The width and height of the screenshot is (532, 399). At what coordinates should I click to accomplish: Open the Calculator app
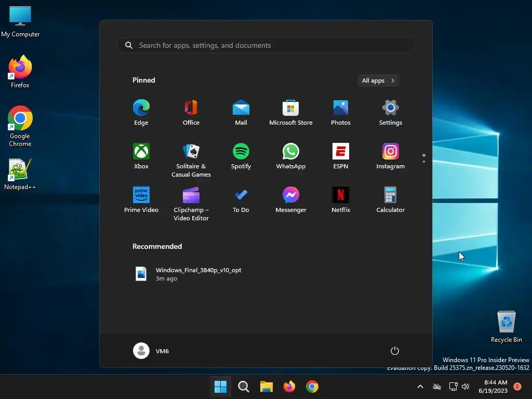pyautogui.click(x=391, y=200)
